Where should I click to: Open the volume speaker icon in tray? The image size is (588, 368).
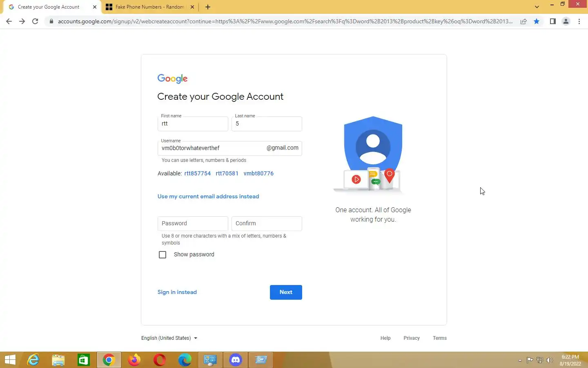[550, 360]
